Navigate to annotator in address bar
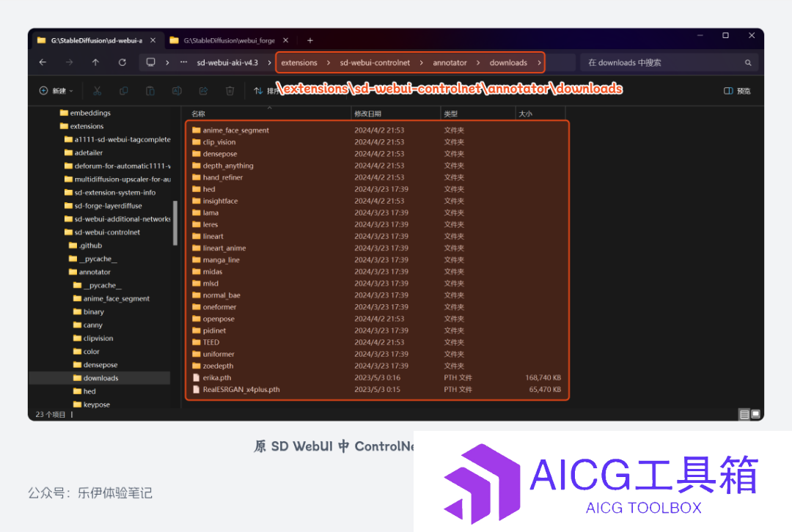This screenshot has width=792, height=532. 450,62
